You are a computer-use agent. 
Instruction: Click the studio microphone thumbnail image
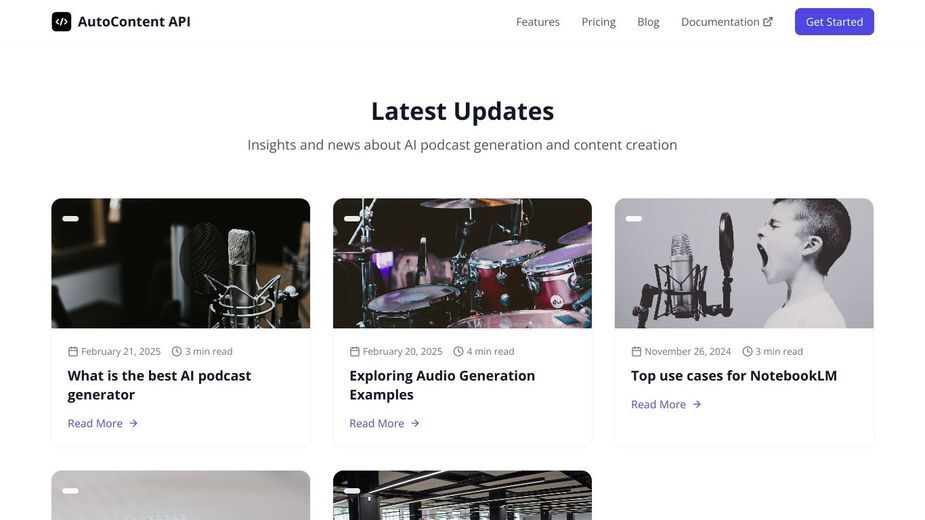click(x=181, y=263)
